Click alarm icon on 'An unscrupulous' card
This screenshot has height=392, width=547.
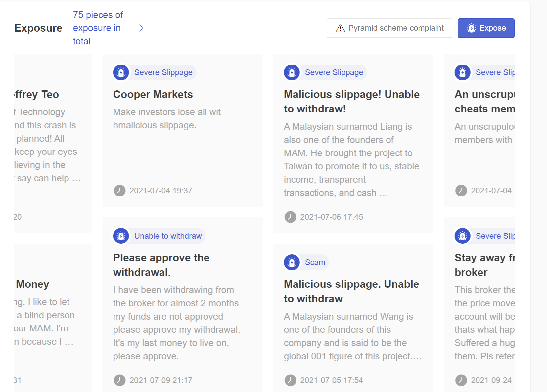[x=463, y=72]
